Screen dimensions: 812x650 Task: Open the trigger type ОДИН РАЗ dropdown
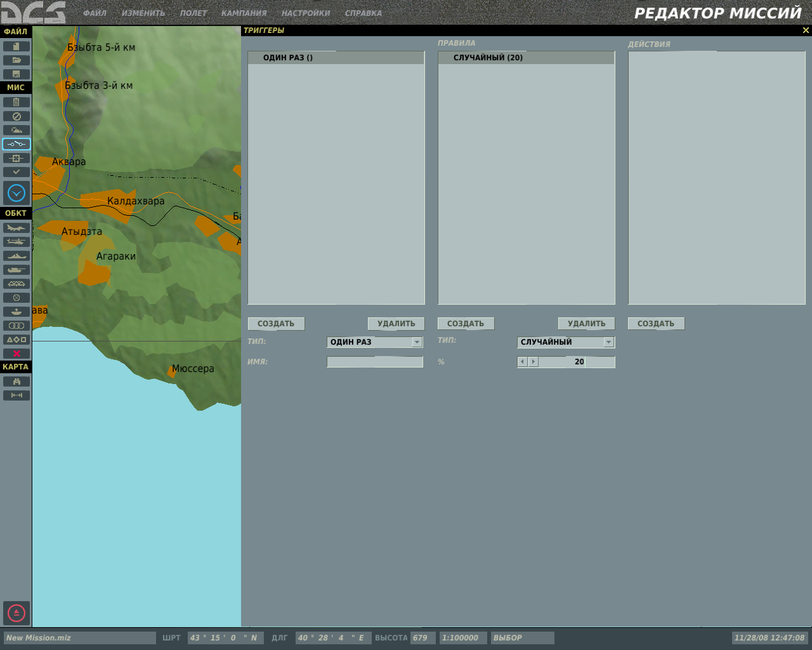point(417,342)
